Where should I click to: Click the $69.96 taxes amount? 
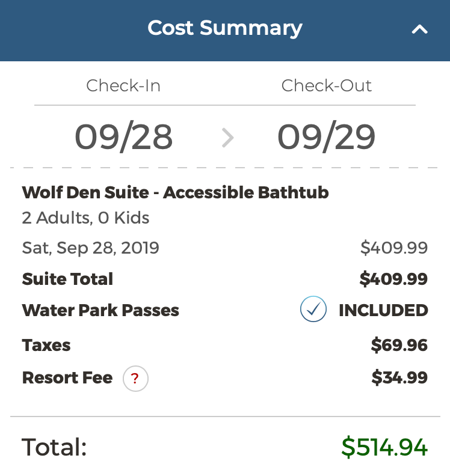[399, 346]
